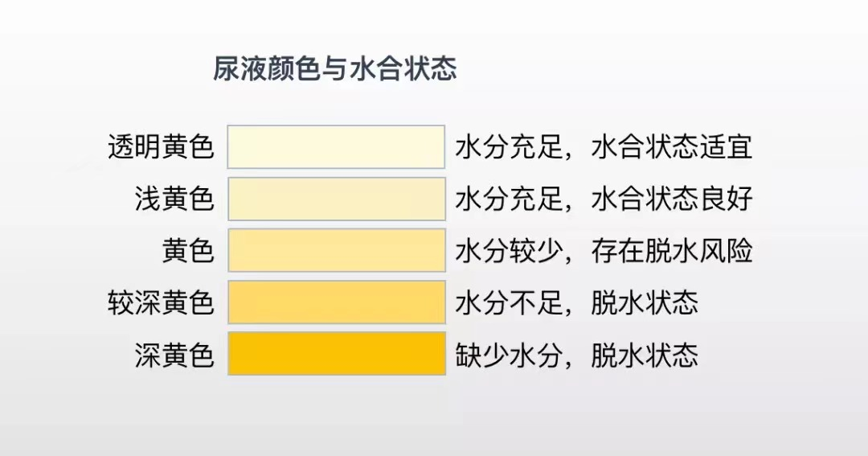Click the 透明黄色 label text

tap(161, 147)
